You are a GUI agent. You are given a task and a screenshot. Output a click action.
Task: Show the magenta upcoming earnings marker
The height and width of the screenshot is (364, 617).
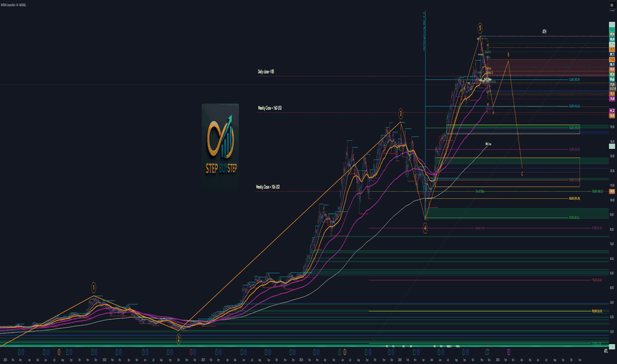coord(509,352)
